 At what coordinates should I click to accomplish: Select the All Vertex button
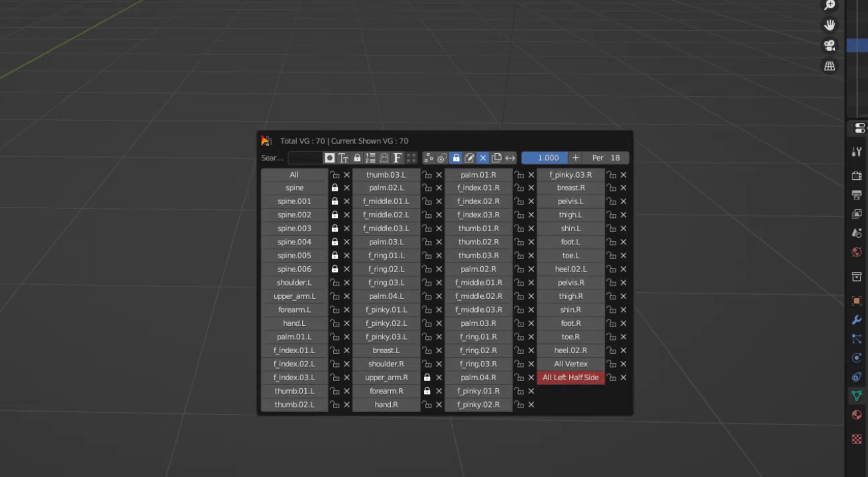571,364
